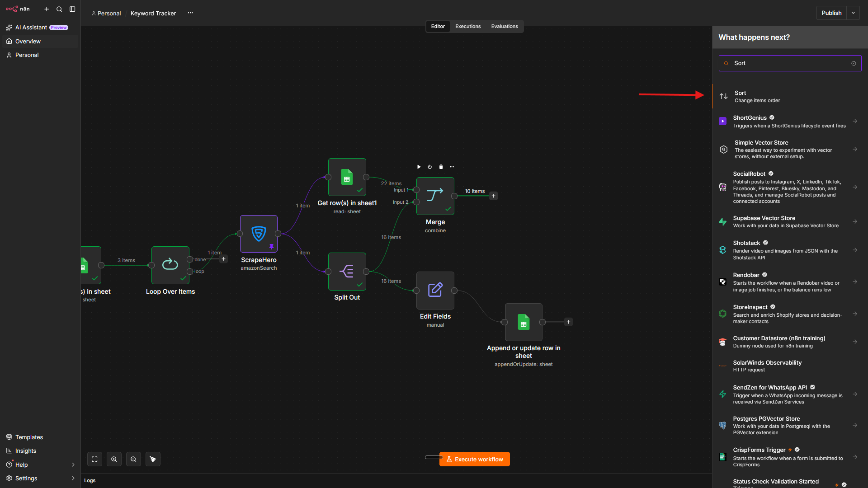The width and height of the screenshot is (868, 488).
Task: Click into the Sort search input
Action: point(790,63)
